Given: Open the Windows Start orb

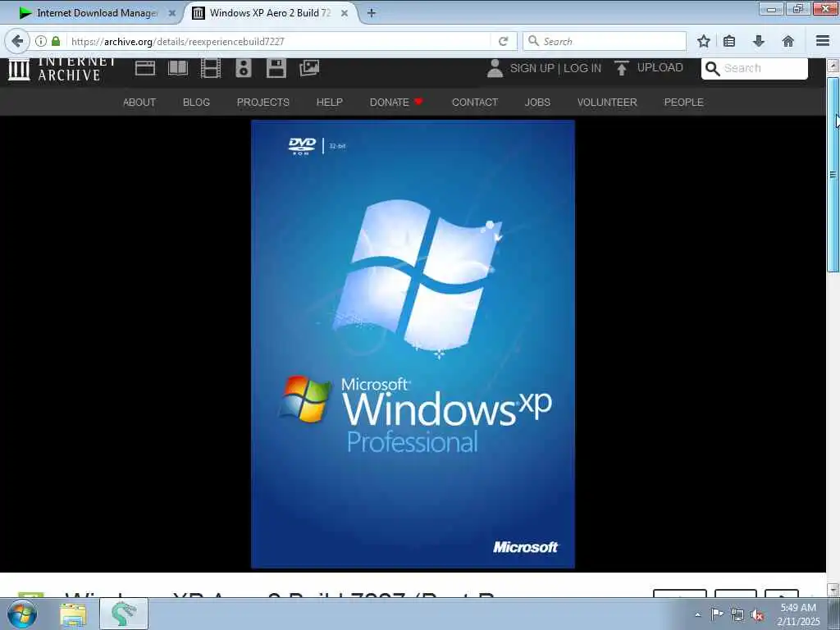Looking at the screenshot, I should point(22,614).
